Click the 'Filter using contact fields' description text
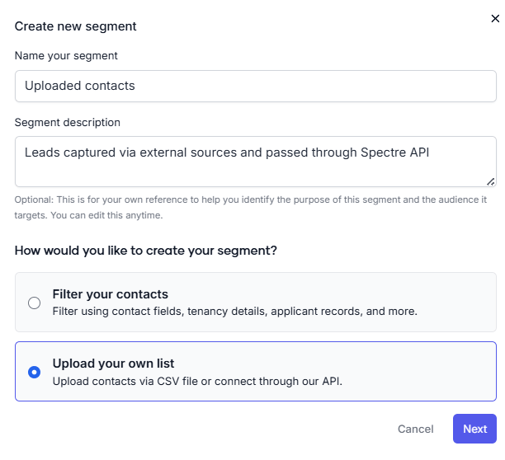505x460 pixels. (x=235, y=311)
